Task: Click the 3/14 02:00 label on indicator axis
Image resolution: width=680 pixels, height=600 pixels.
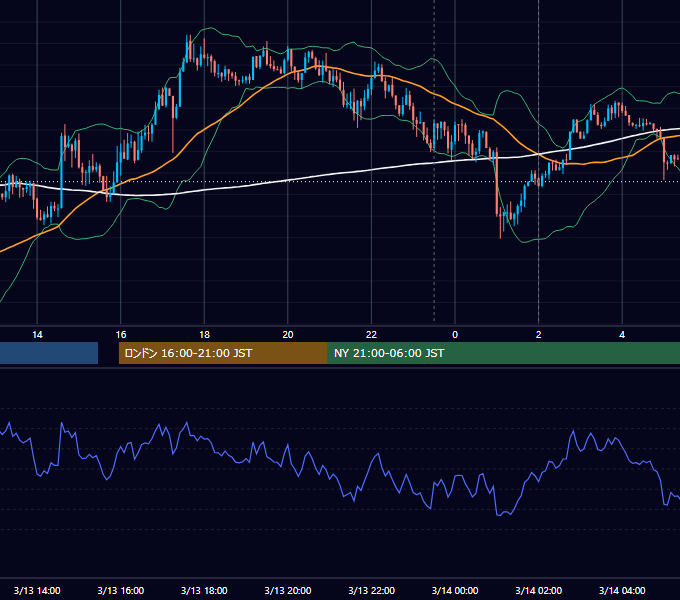Action: (539, 590)
